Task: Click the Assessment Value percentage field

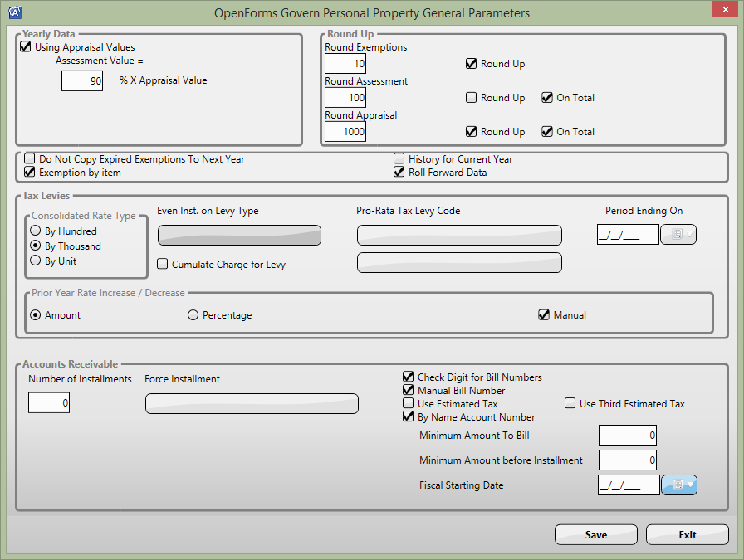Action: [82, 81]
